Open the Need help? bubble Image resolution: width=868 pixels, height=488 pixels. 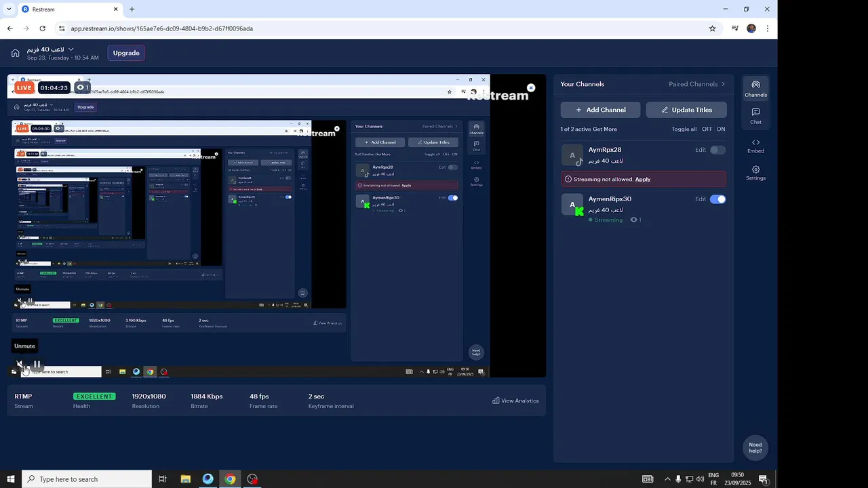755,448
